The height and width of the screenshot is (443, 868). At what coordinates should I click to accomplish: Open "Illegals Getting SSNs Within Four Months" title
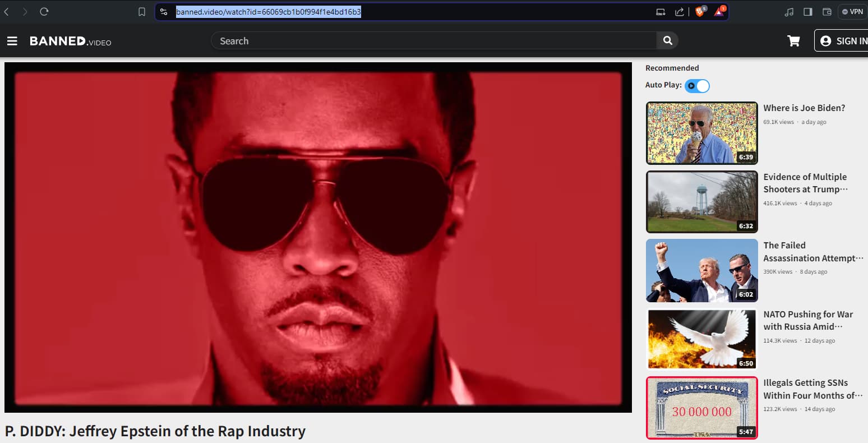coord(813,389)
